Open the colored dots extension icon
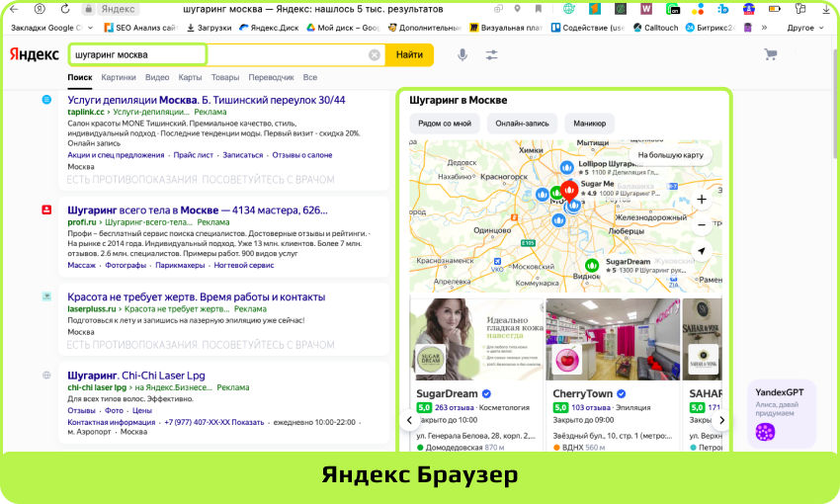 (698, 9)
